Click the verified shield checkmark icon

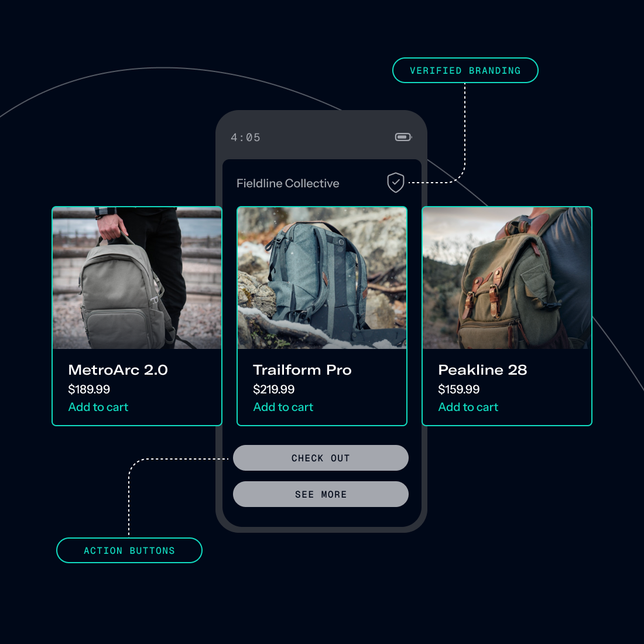pyautogui.click(x=396, y=183)
